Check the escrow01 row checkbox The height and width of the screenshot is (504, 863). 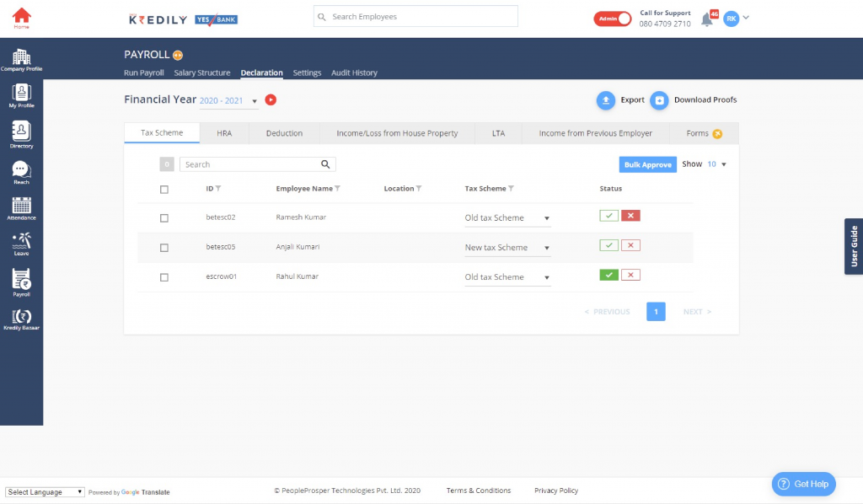pyautogui.click(x=164, y=277)
